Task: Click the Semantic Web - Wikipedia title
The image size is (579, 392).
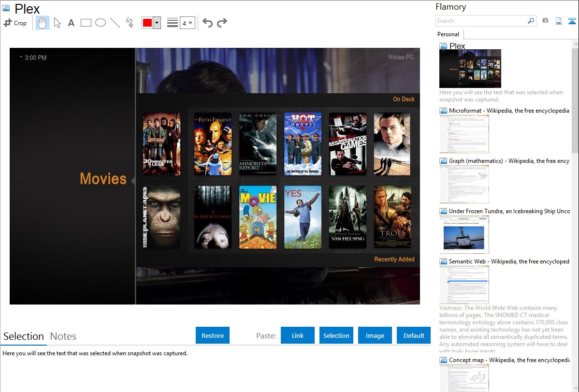Action: tap(509, 261)
